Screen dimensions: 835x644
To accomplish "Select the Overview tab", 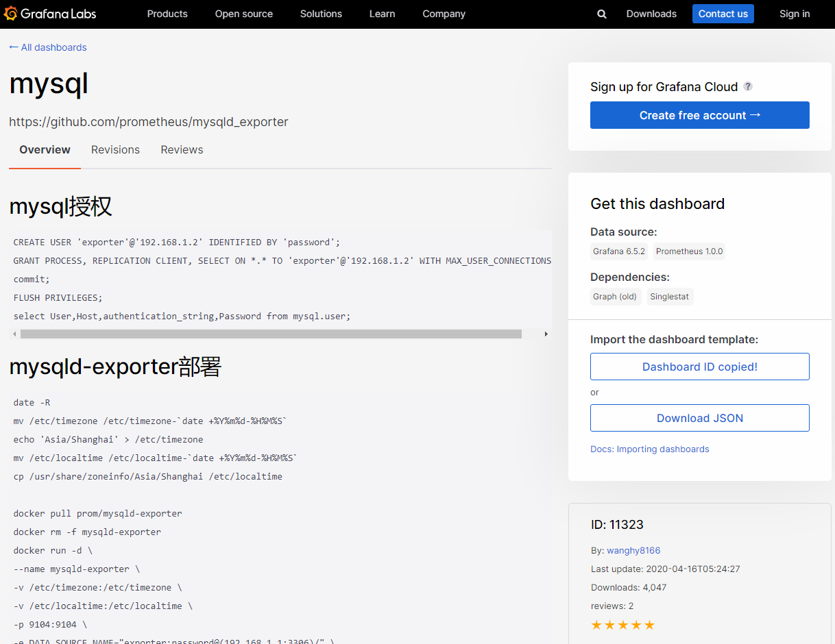I will point(45,149).
